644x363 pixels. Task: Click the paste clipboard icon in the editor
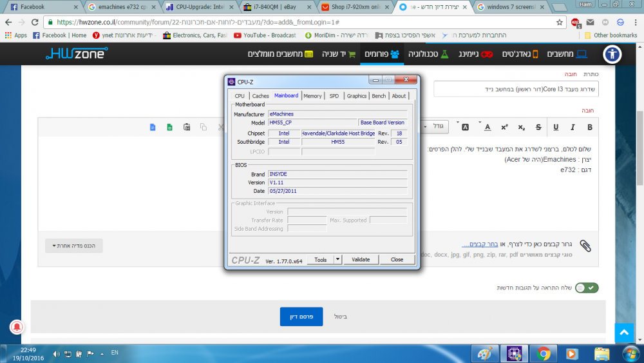click(187, 127)
